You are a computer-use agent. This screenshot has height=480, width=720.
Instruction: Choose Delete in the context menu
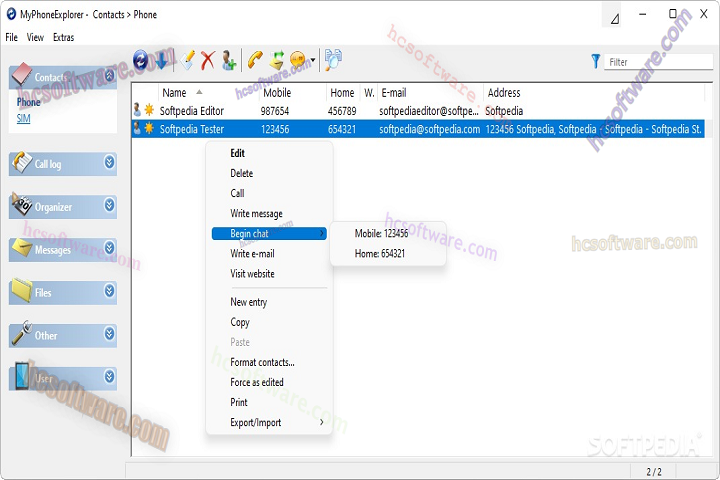pyautogui.click(x=269, y=174)
